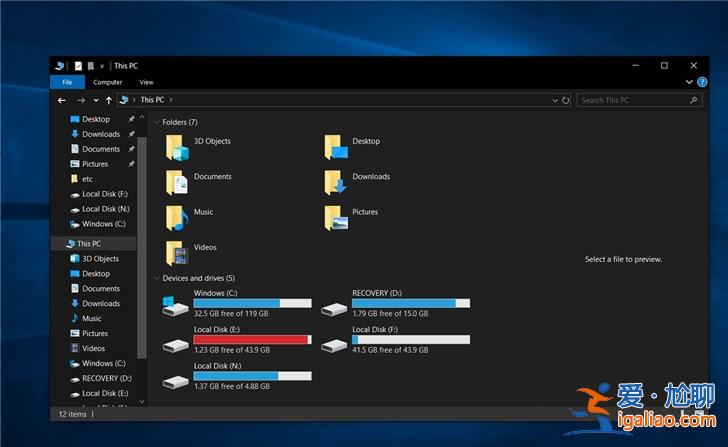The height and width of the screenshot is (447, 728).
Task: Expand the ribbon with the chevron arrow
Action: (688, 82)
